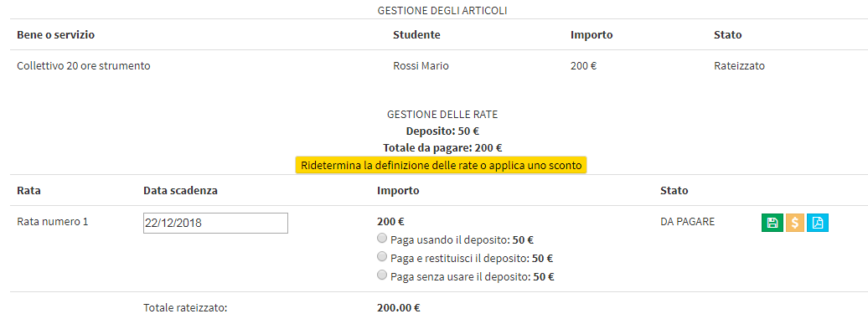Click the student name 'Rossi Mario'

[421, 66]
